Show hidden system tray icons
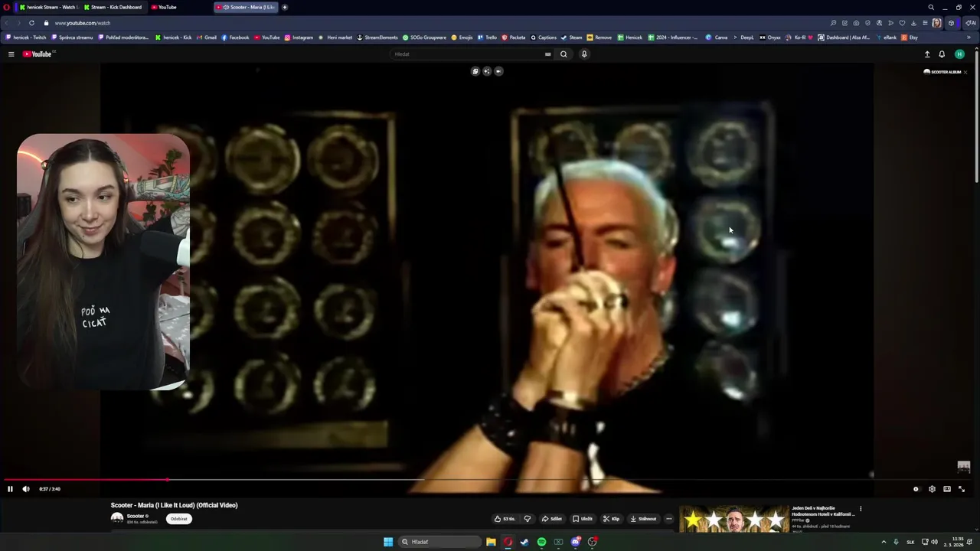The height and width of the screenshot is (551, 980). (884, 542)
